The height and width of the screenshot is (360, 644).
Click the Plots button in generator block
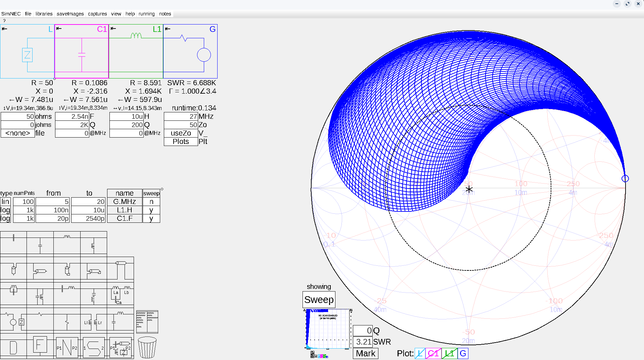click(x=181, y=142)
